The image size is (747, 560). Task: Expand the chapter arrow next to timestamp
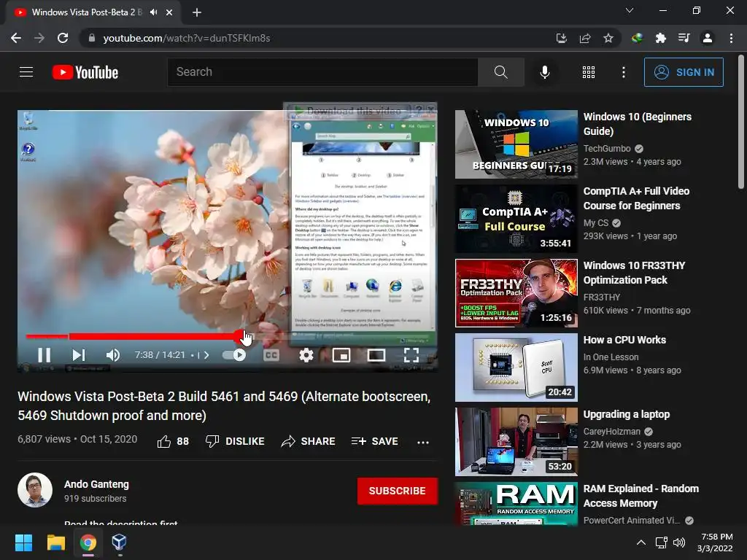coord(206,355)
